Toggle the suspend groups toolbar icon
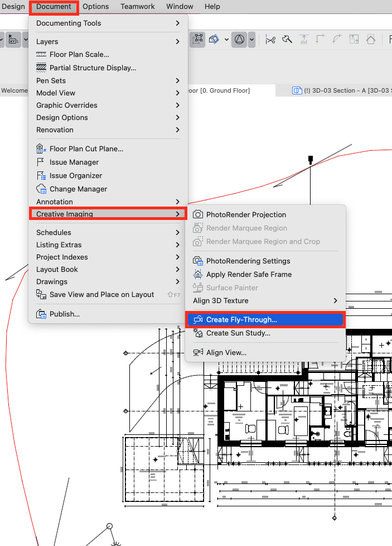 click(x=197, y=39)
